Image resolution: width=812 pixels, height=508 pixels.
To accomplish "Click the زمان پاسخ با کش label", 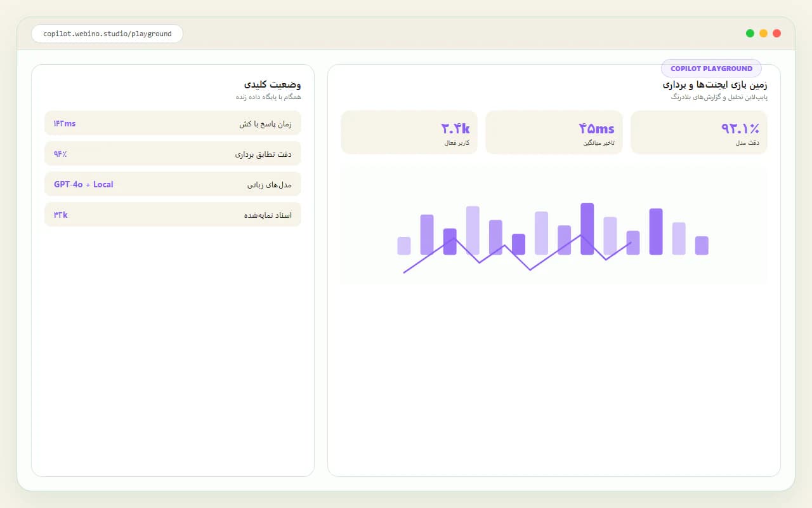I will tap(265, 124).
